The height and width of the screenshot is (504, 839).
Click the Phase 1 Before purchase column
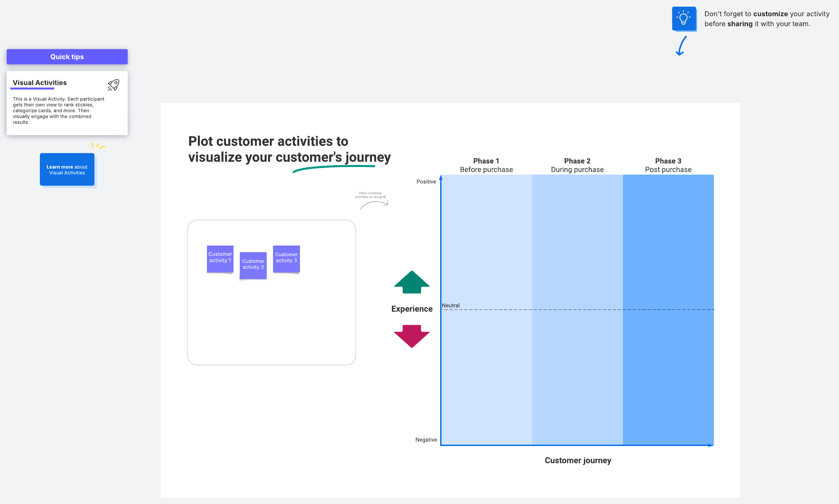pyautogui.click(x=486, y=244)
